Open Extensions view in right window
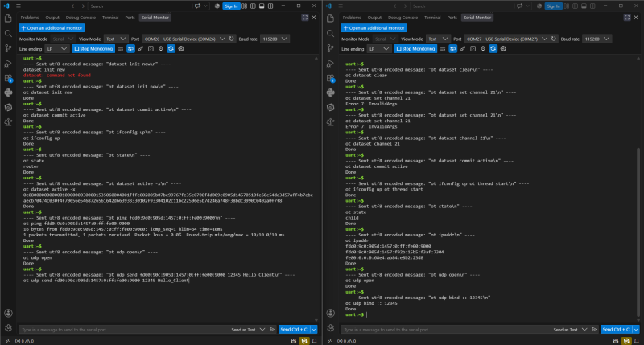644x345 pixels. click(x=330, y=78)
